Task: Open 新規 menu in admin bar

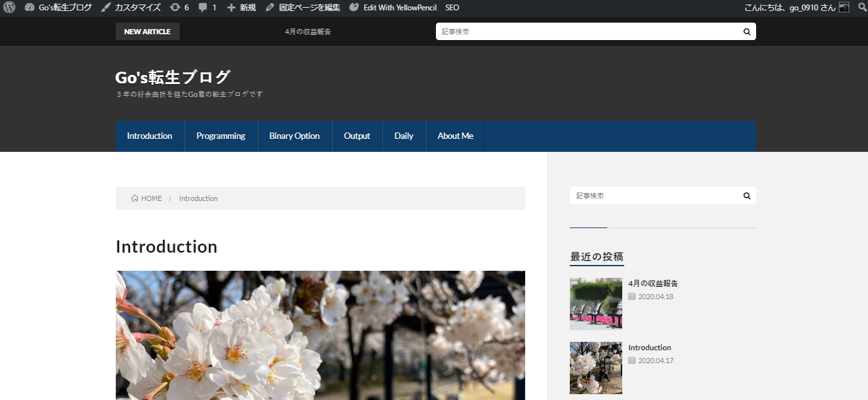Action: pyautogui.click(x=248, y=8)
